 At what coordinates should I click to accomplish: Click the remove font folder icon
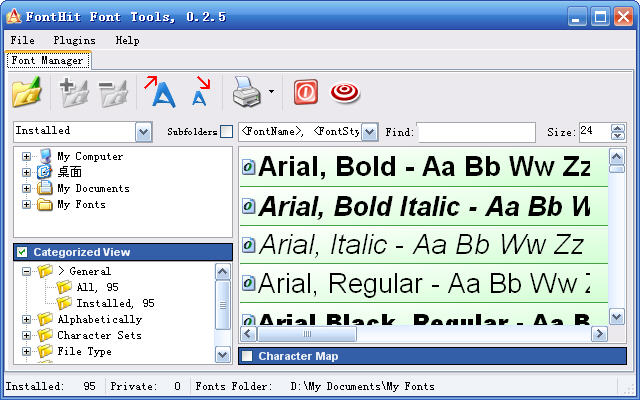(x=112, y=93)
